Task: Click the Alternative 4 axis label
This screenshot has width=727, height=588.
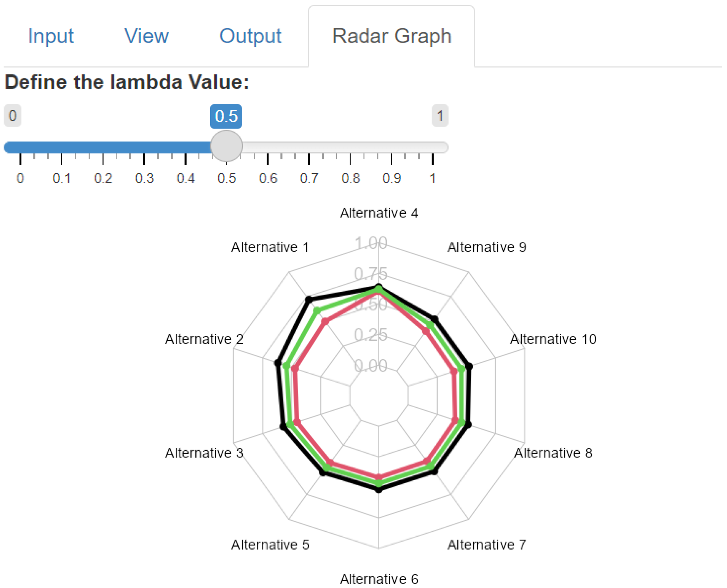Action: pos(378,213)
